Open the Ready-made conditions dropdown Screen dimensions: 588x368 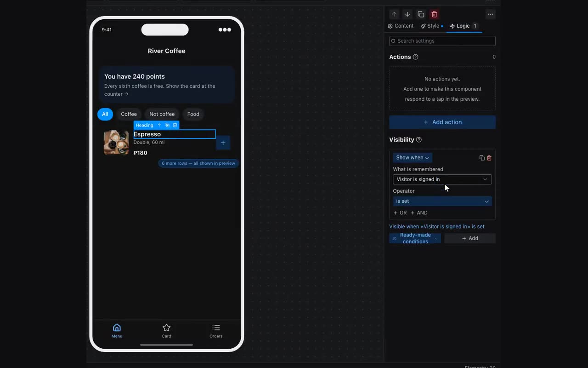pos(415,238)
